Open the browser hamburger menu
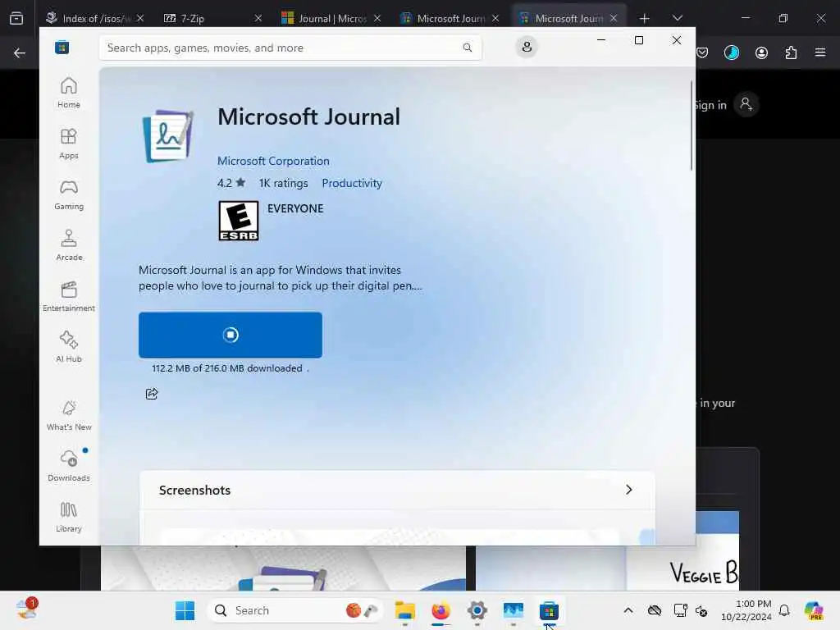This screenshot has height=630, width=840. tap(820, 52)
